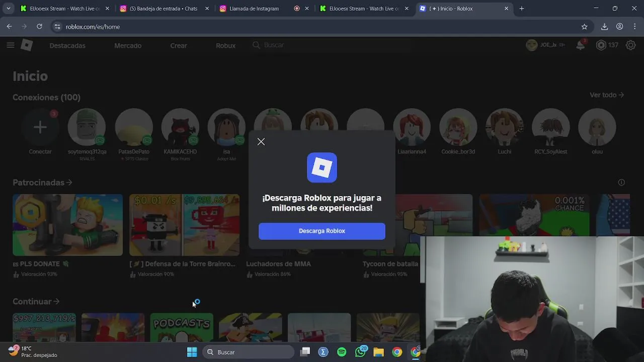This screenshot has width=644, height=362.
Task: Open the Roblox settings gear
Action: [630, 45]
